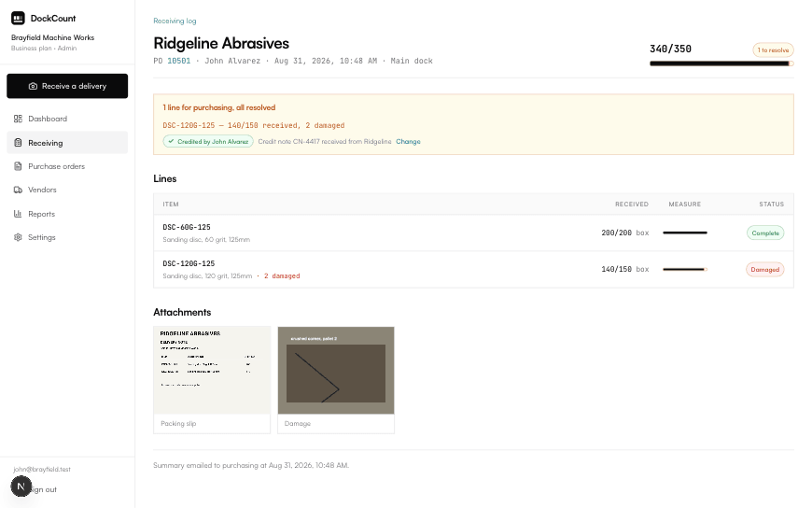
Task: Click the Brayfield Machine Works org name
Action: pyautogui.click(x=53, y=37)
